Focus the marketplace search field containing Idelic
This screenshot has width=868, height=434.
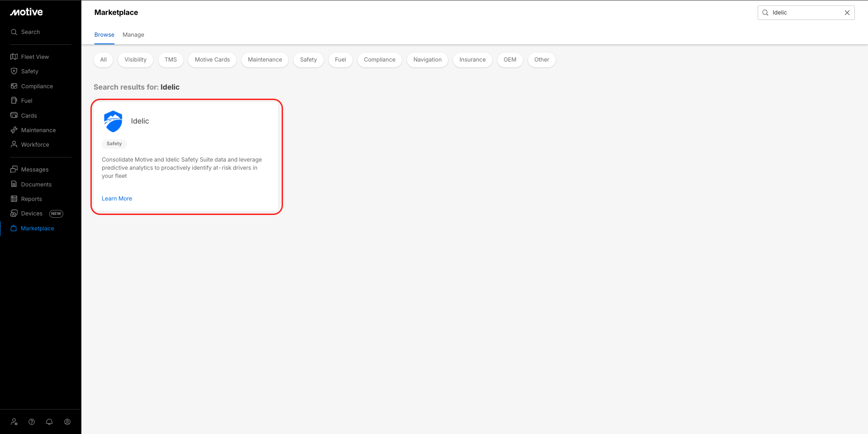pos(806,13)
